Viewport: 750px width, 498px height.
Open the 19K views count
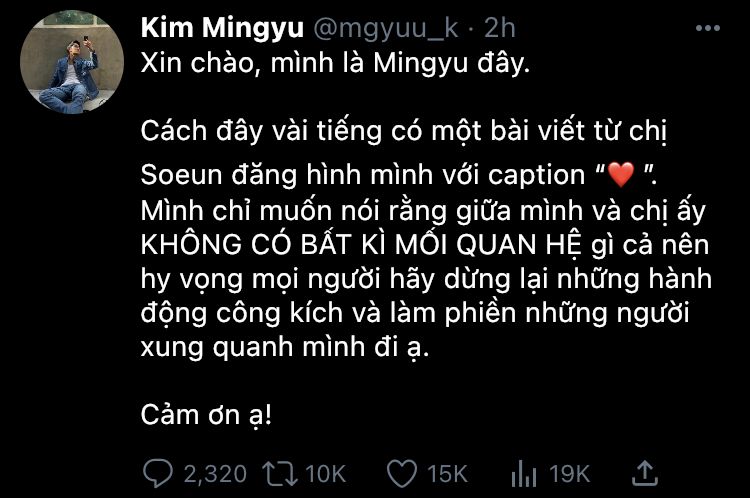point(569,474)
